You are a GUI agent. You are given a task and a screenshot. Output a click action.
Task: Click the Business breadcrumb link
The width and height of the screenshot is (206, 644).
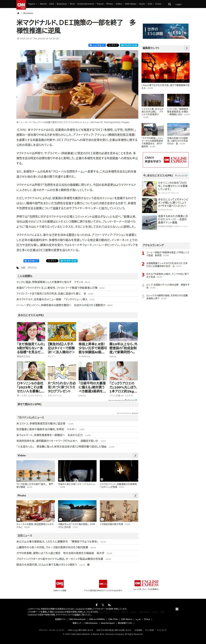point(28,13)
